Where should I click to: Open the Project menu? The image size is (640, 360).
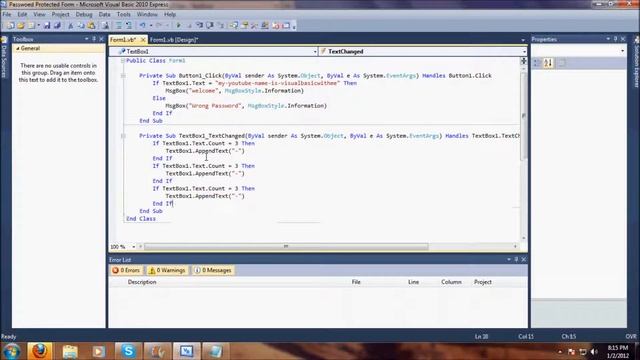tap(60, 14)
